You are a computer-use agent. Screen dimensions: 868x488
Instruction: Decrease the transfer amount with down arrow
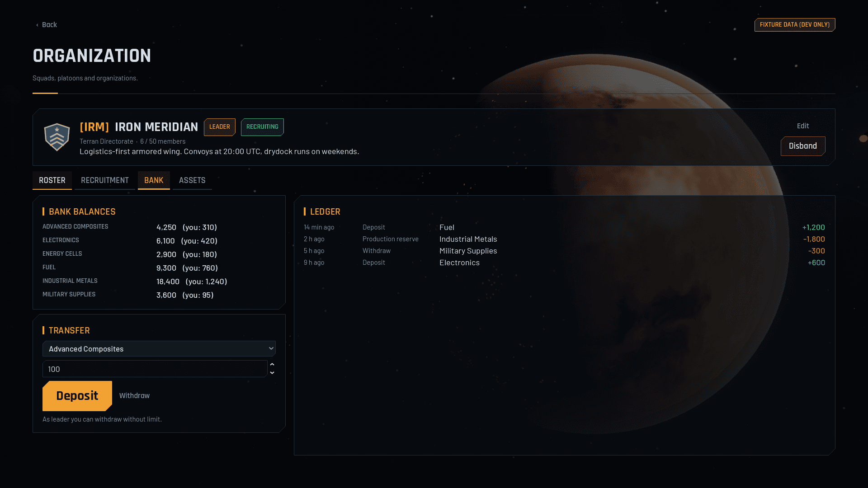[272, 373]
